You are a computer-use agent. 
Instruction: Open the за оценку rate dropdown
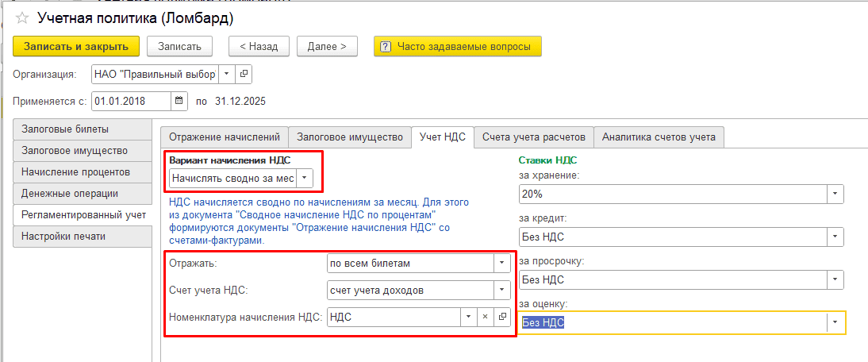coord(834,322)
